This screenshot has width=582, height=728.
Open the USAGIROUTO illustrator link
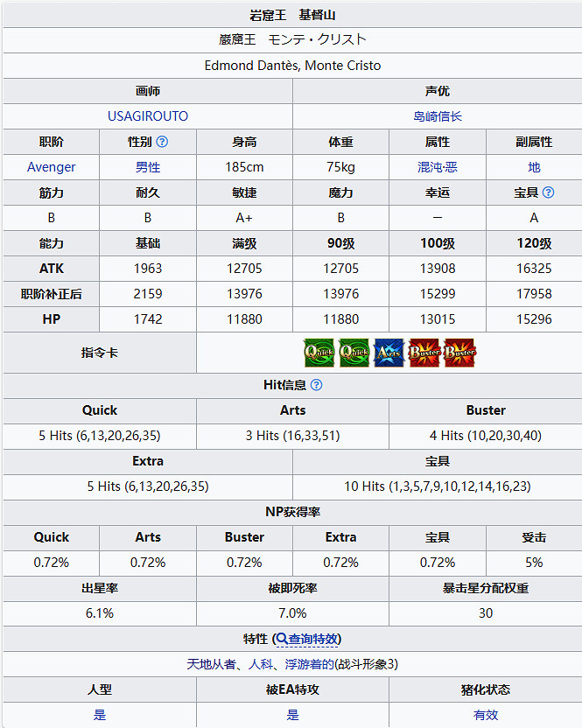pyautogui.click(x=148, y=116)
